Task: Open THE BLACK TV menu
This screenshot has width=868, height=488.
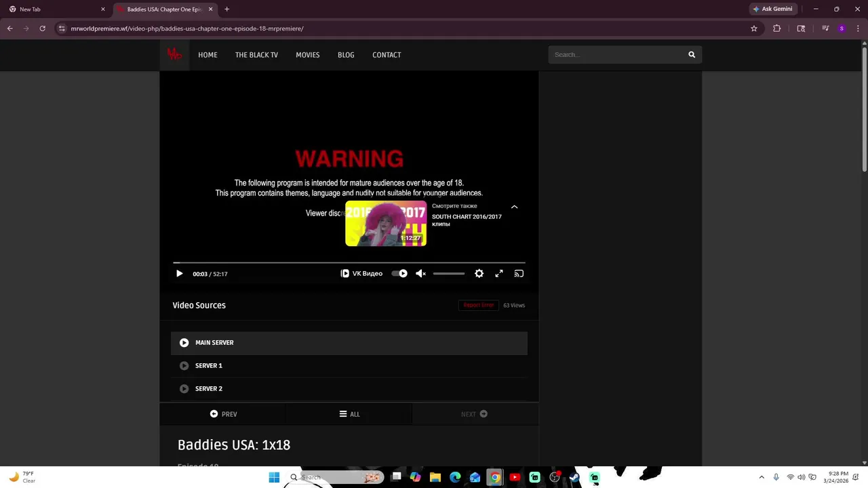Action: (256, 55)
